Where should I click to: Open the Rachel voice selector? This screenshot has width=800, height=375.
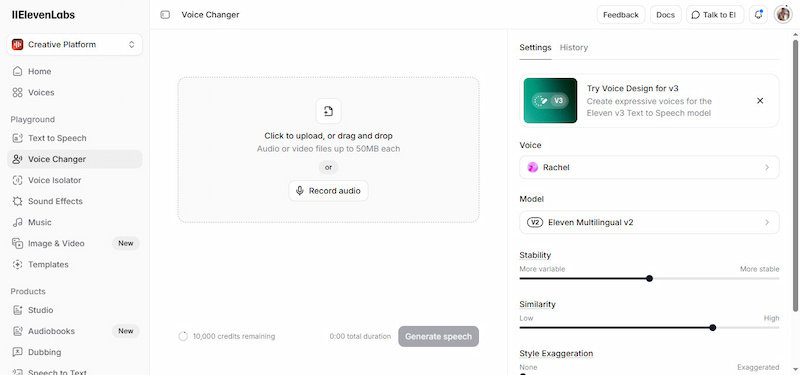pos(649,167)
